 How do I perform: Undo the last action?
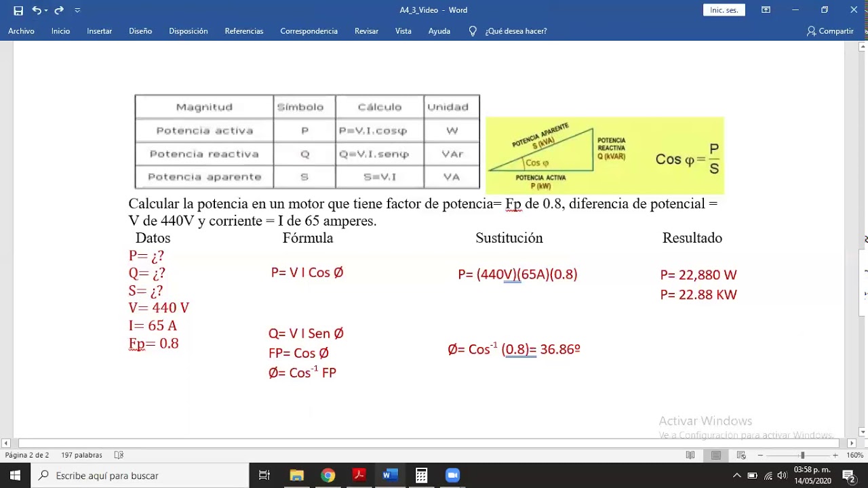[x=36, y=10]
